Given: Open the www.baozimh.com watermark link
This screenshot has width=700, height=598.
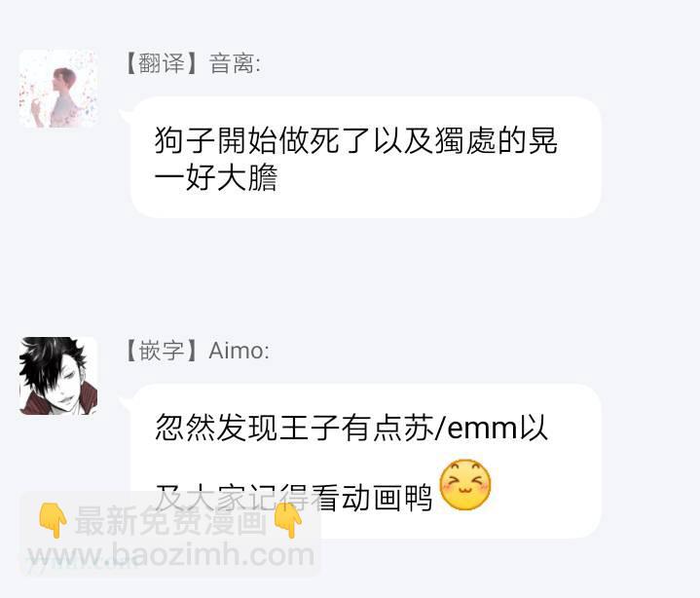Looking at the screenshot, I should [x=170, y=555].
